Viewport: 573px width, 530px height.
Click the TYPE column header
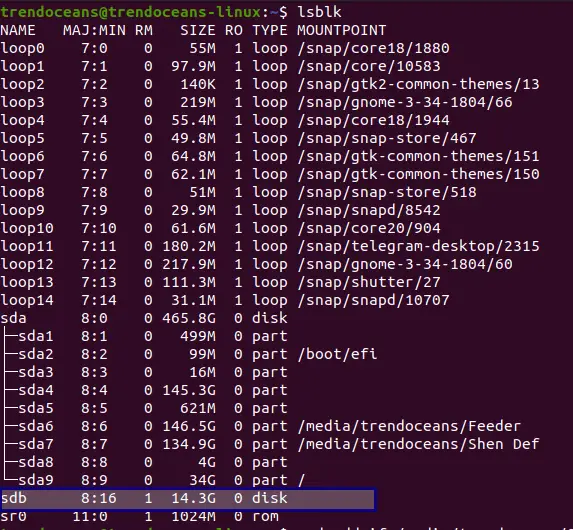[x=270, y=30]
